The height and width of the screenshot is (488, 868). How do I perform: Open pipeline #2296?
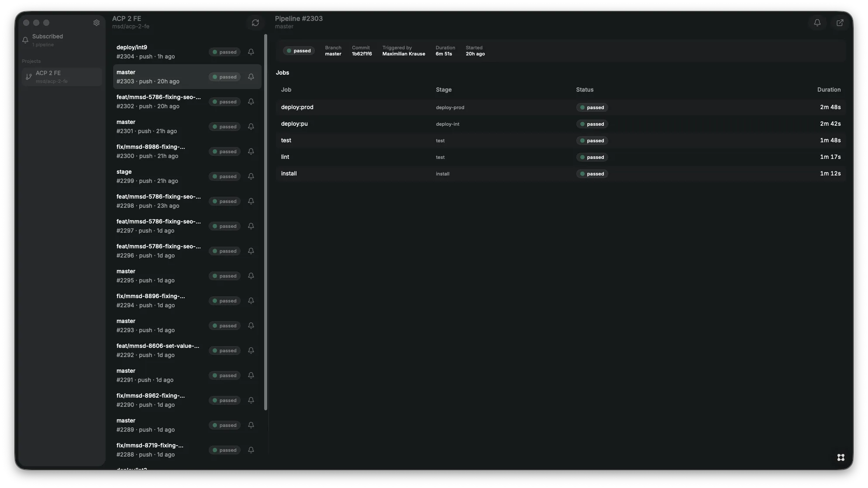(x=187, y=251)
